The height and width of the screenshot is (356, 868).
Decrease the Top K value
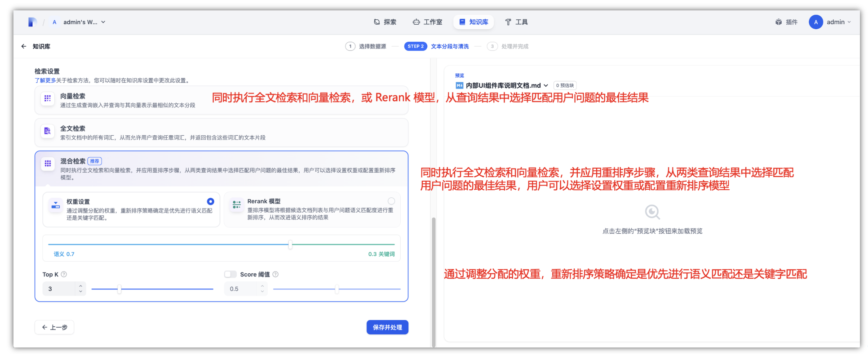coord(81,291)
